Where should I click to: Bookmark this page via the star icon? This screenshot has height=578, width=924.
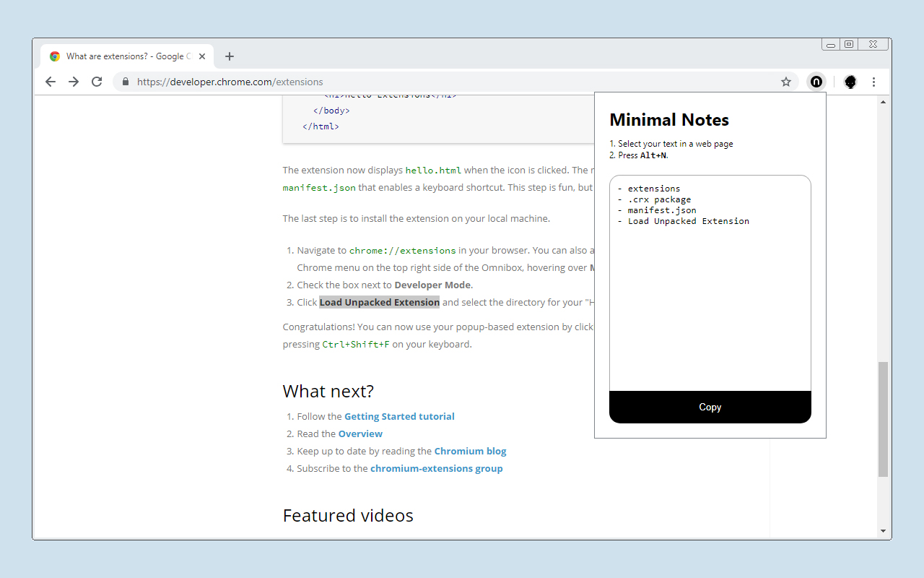coord(785,82)
